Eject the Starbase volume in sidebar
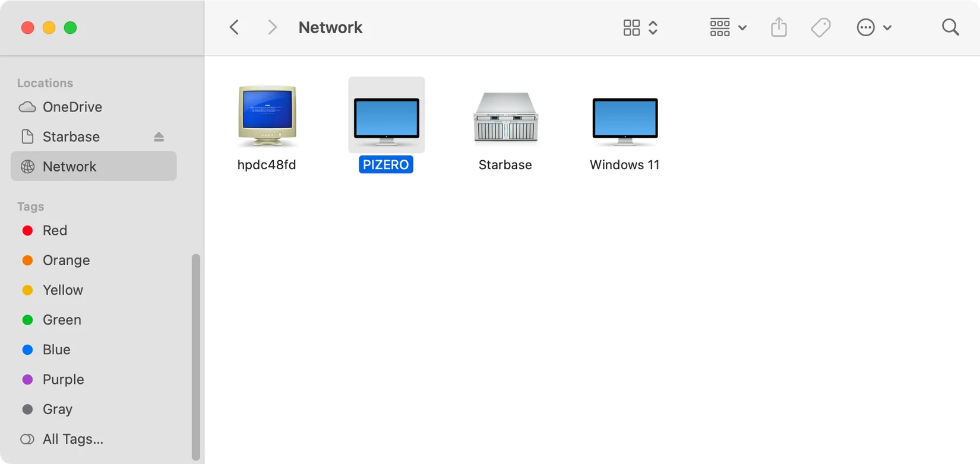 point(159,137)
